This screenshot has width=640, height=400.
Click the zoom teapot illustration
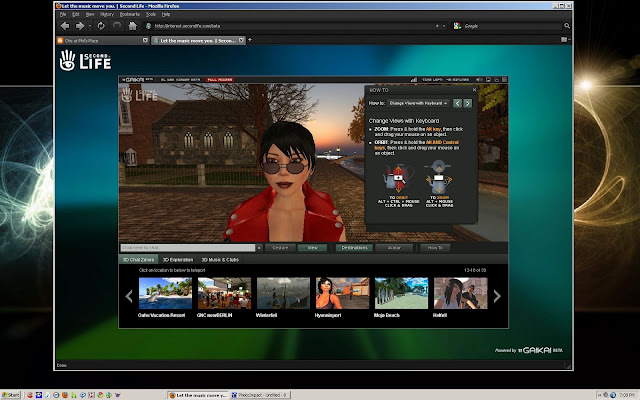point(438,177)
